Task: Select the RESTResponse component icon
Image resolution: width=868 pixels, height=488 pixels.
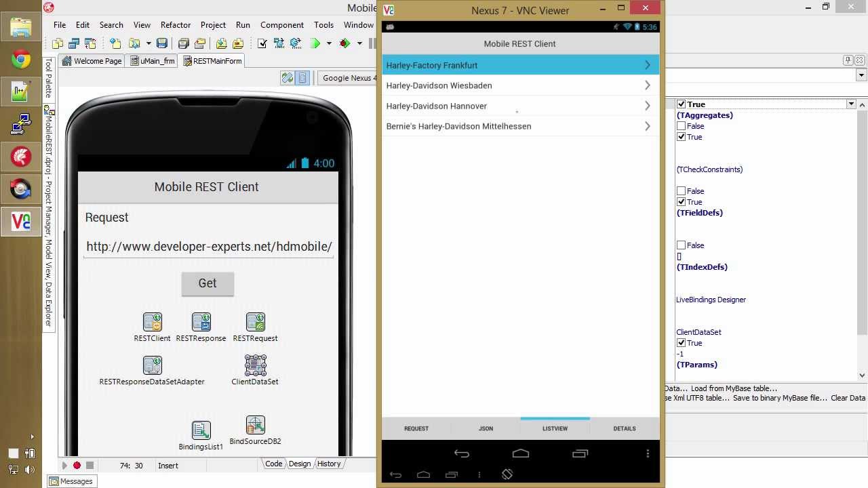Action: pos(201,321)
